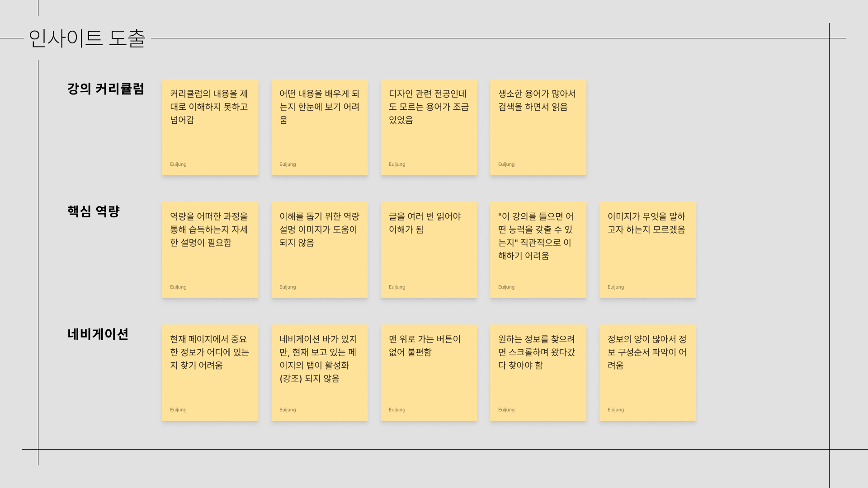Click the Euijung author label on the '생소한 용어' note

506,164
